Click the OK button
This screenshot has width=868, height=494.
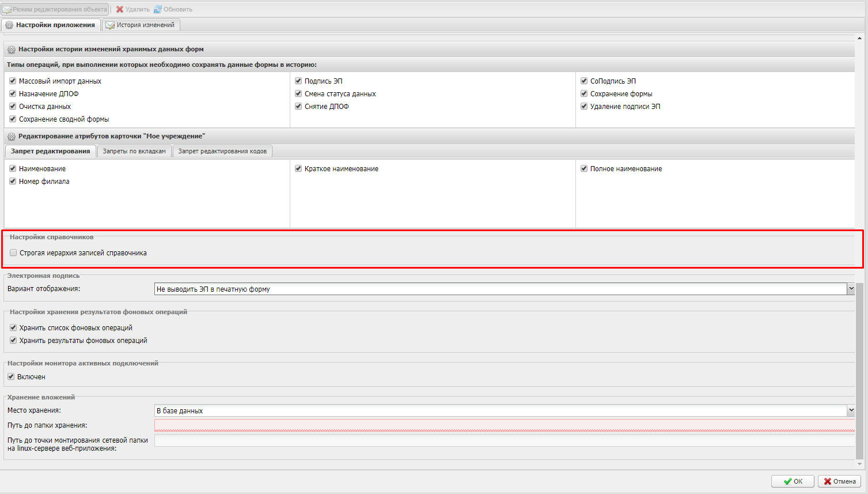(793, 481)
